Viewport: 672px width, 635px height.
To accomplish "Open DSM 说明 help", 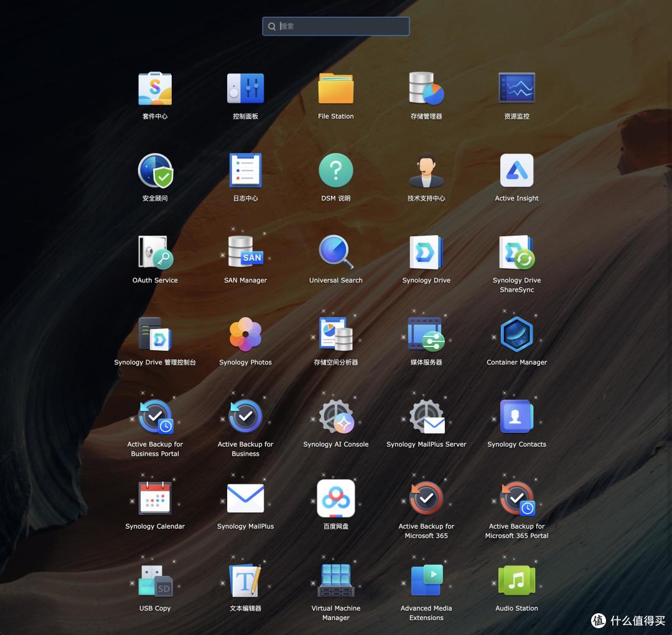I will [335, 170].
